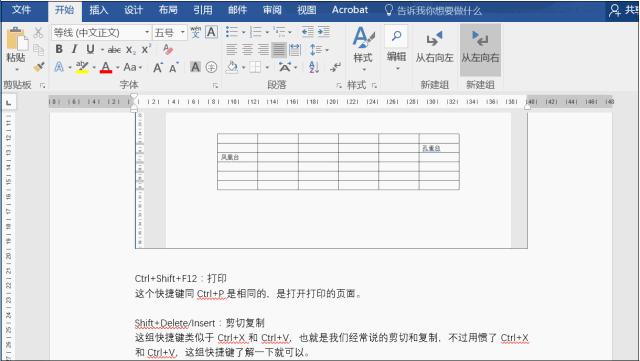
Task: Increase paragraph indent
Action: point(324,31)
